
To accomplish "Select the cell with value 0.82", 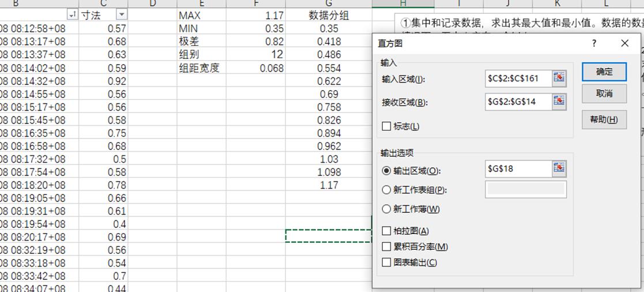I will [255, 42].
